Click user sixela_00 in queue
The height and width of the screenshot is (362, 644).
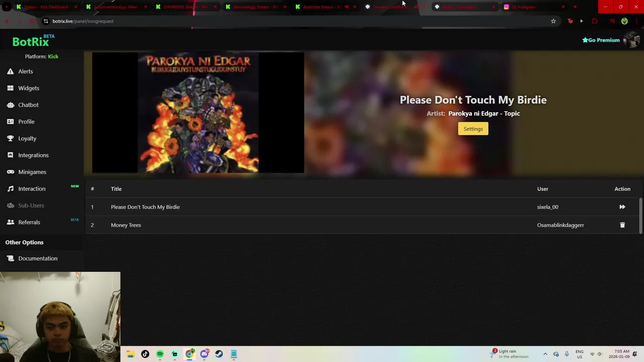547,207
